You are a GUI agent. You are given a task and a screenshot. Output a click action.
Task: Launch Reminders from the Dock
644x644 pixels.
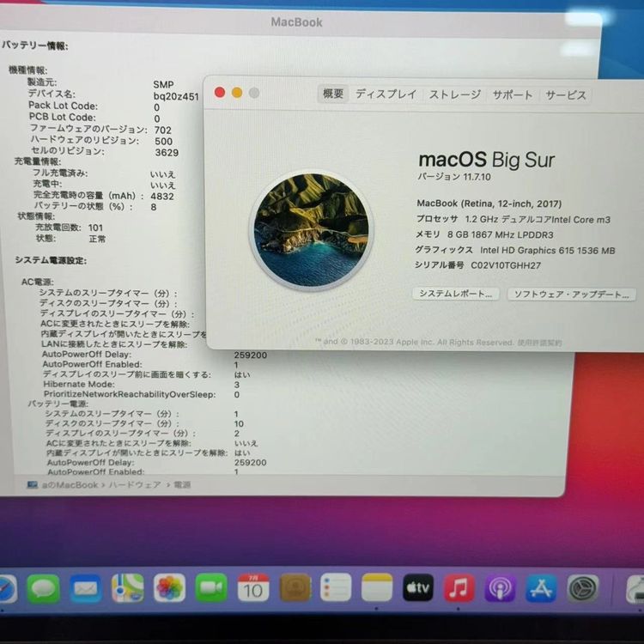pos(336,587)
